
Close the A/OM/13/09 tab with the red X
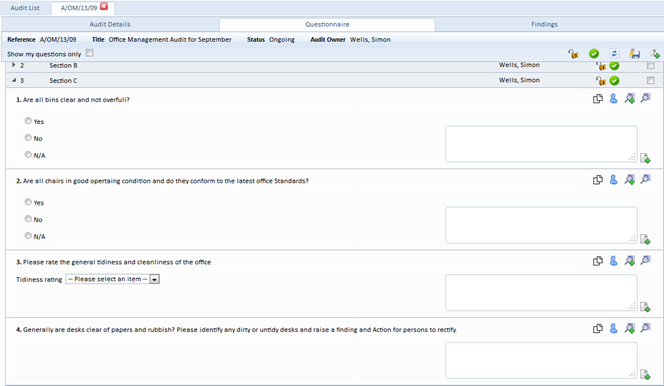(x=104, y=7)
